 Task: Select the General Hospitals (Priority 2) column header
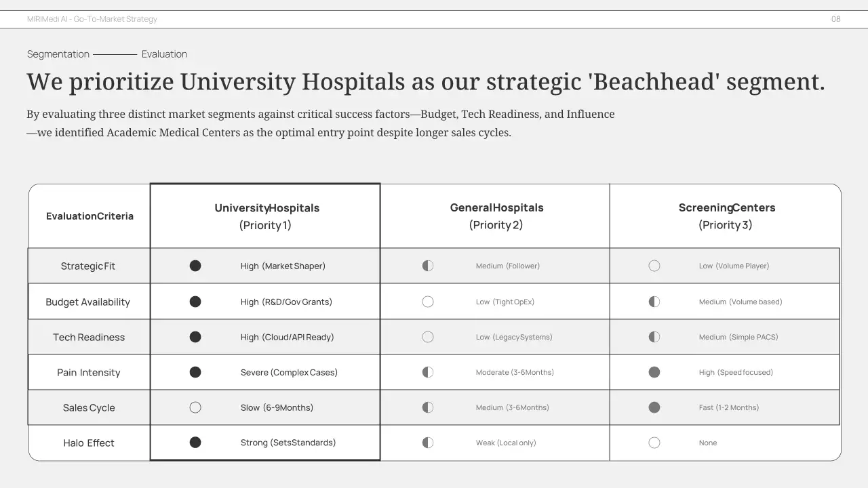[x=496, y=216]
